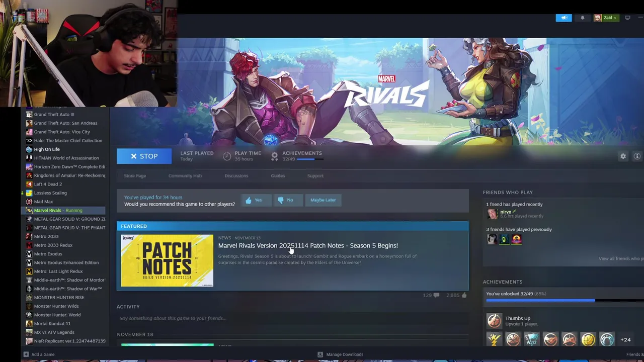Screen dimensions: 644x362
Task: Recommend the game with Yes thumbs up
Action: pos(256,200)
